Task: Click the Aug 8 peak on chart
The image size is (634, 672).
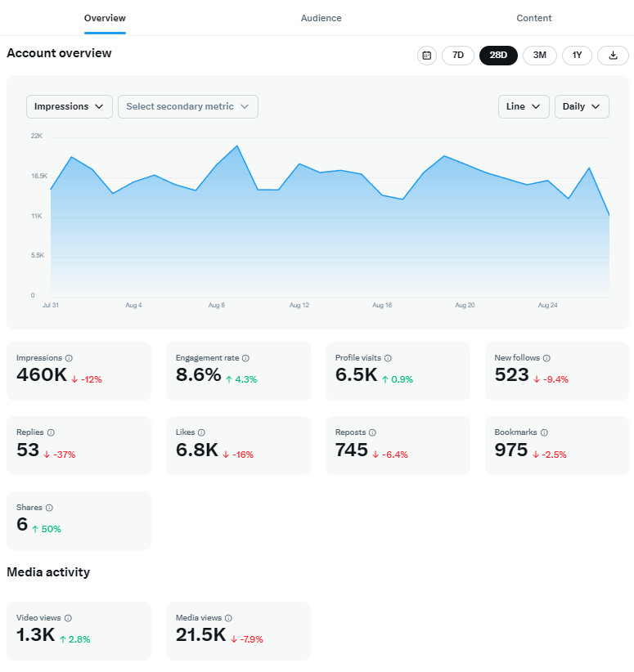Action: coord(236,146)
